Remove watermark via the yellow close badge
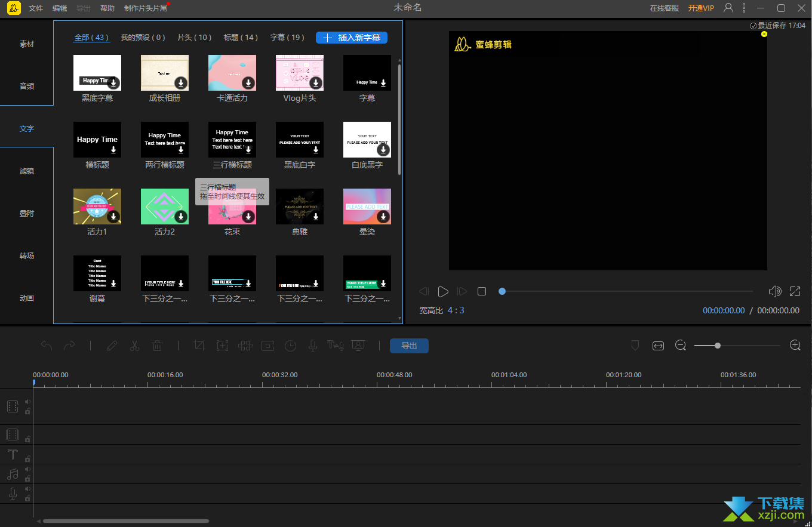The width and height of the screenshot is (812, 527). pyautogui.click(x=764, y=34)
